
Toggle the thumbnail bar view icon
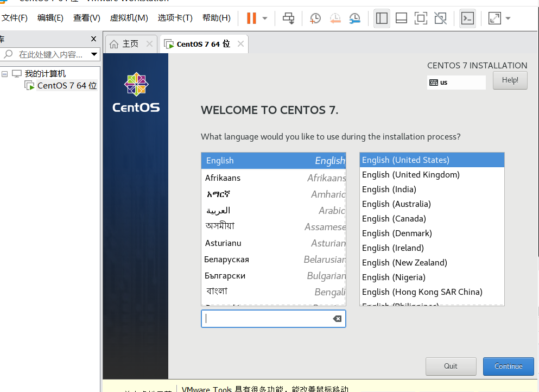(x=401, y=18)
